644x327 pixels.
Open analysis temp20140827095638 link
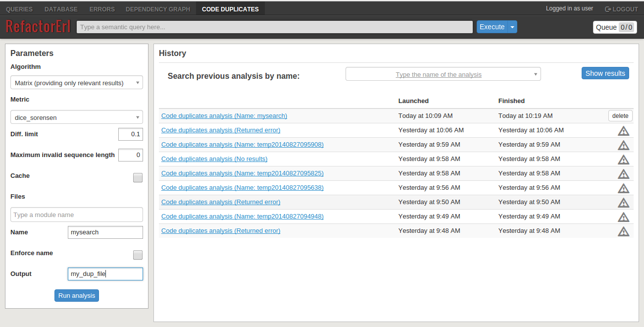click(x=243, y=188)
